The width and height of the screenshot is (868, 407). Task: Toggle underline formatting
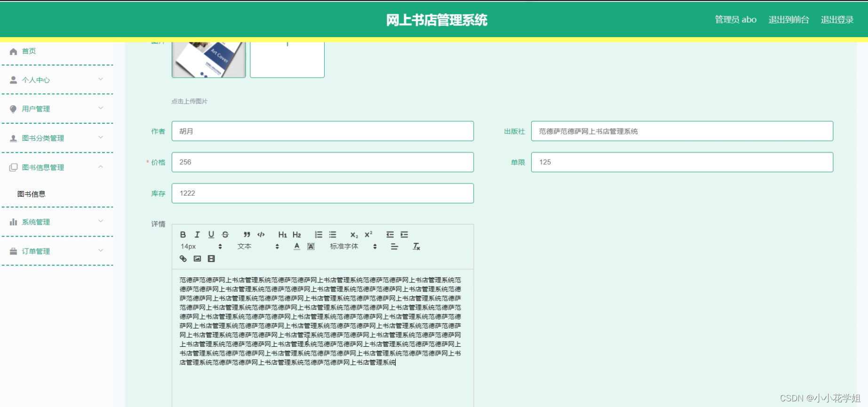coord(211,234)
